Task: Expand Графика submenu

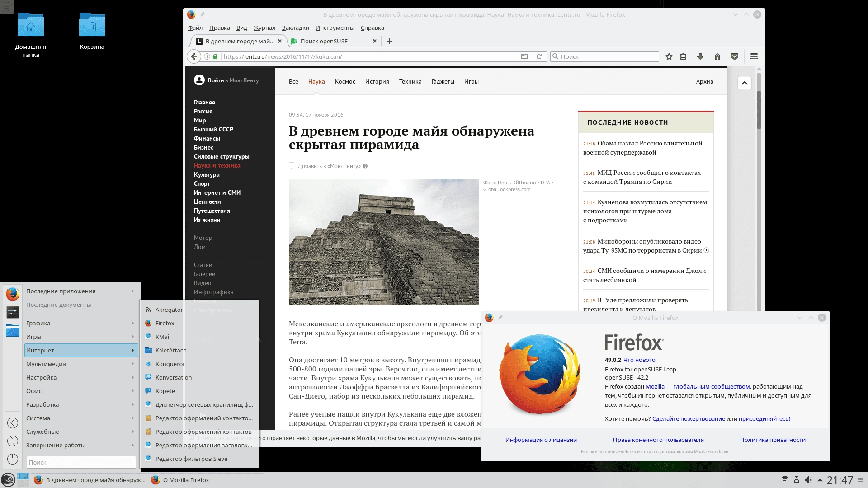Action: (80, 324)
